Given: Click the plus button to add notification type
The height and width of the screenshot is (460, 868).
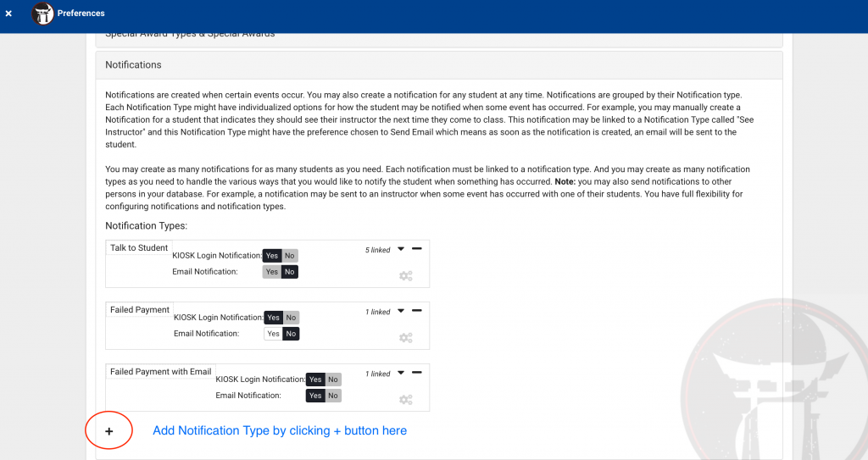Looking at the screenshot, I should (x=108, y=431).
